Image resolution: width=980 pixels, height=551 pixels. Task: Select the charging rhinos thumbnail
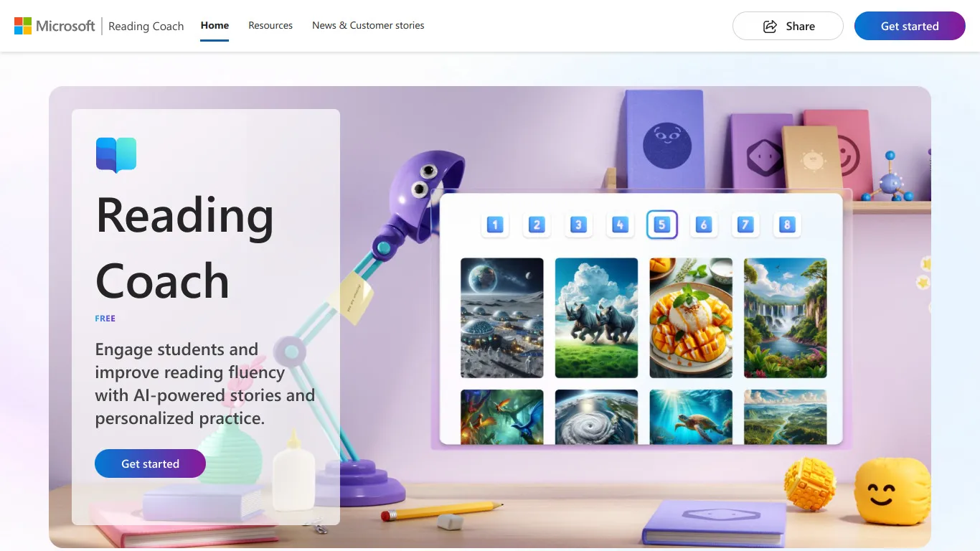point(596,318)
